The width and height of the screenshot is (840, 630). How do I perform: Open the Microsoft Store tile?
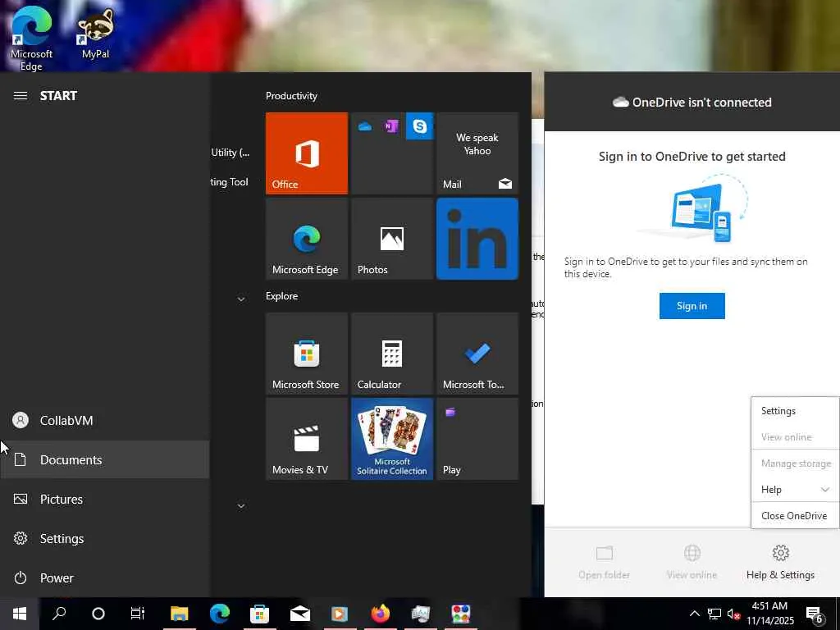point(307,354)
